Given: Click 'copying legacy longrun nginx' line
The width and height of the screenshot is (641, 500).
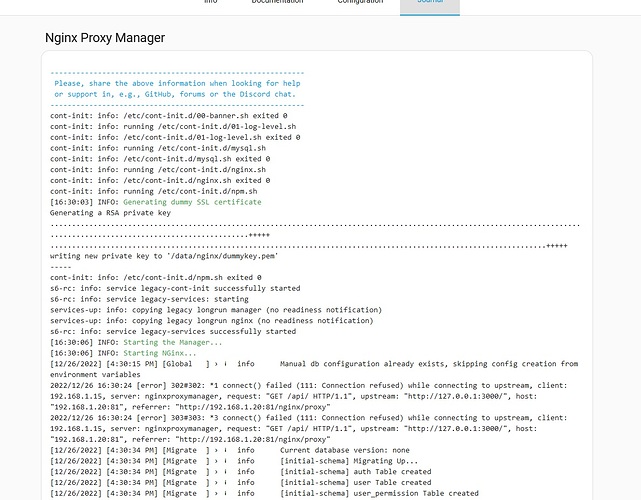Looking at the screenshot, I should (x=212, y=321).
